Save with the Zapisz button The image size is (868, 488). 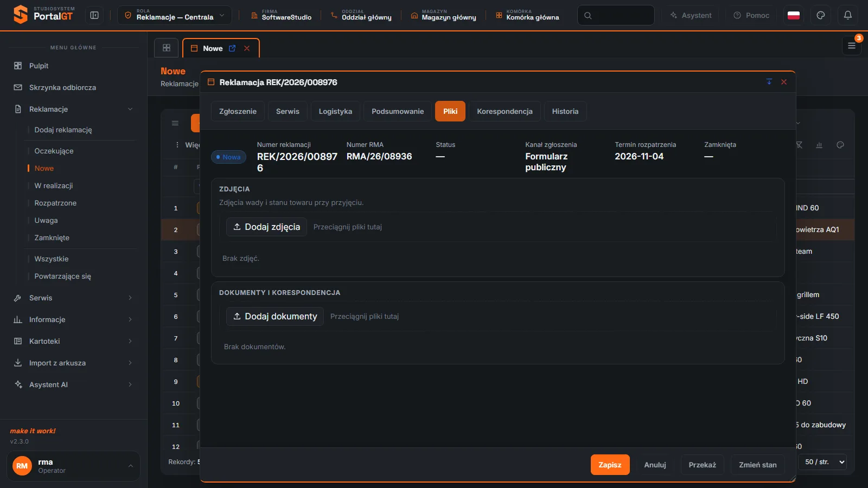[x=610, y=465]
